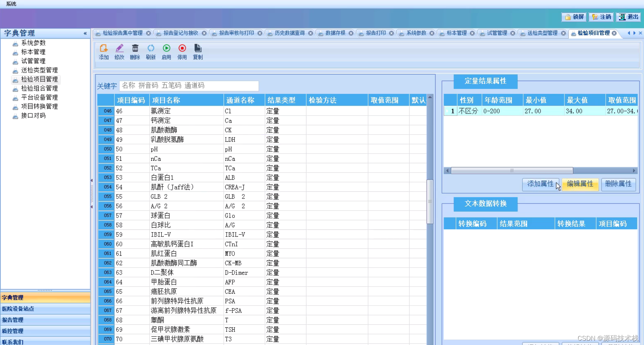Click the 锁屏 lock screen button
The image size is (644, 345).
click(574, 17)
